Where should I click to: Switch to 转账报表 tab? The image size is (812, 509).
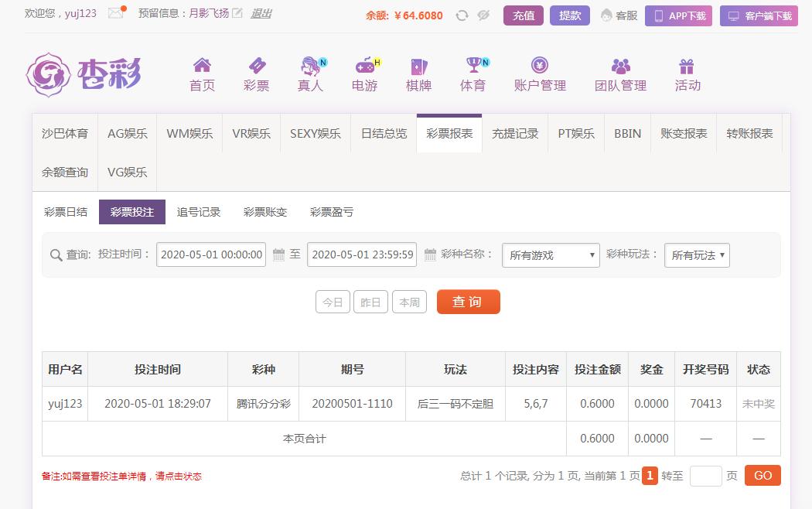click(749, 134)
